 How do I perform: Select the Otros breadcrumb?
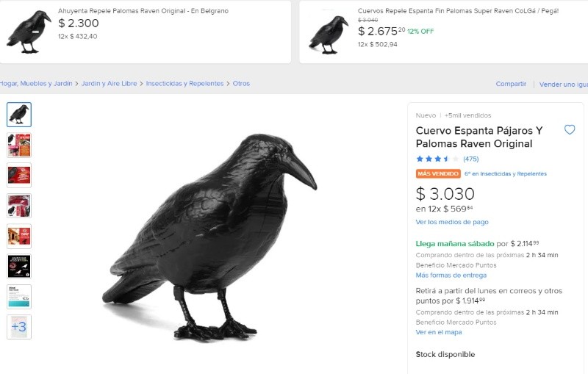pos(241,84)
